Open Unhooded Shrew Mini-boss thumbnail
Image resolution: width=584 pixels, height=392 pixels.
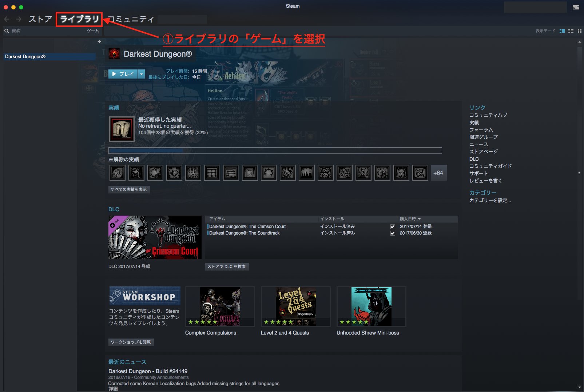coord(372,307)
